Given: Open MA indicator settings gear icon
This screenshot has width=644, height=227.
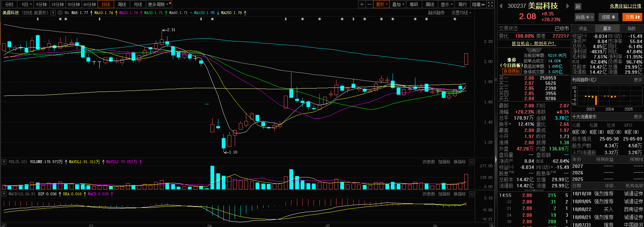Looking at the screenshot, I should (60, 13).
